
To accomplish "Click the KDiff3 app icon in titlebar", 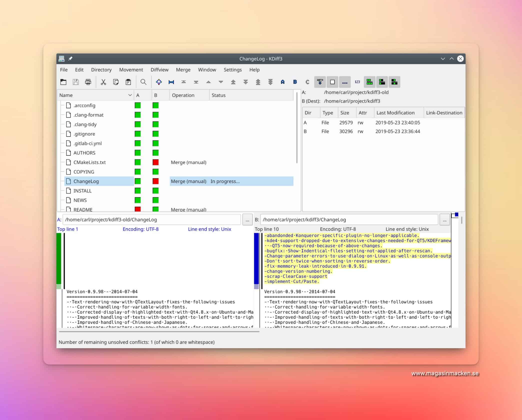I will pyautogui.click(x=61, y=58).
